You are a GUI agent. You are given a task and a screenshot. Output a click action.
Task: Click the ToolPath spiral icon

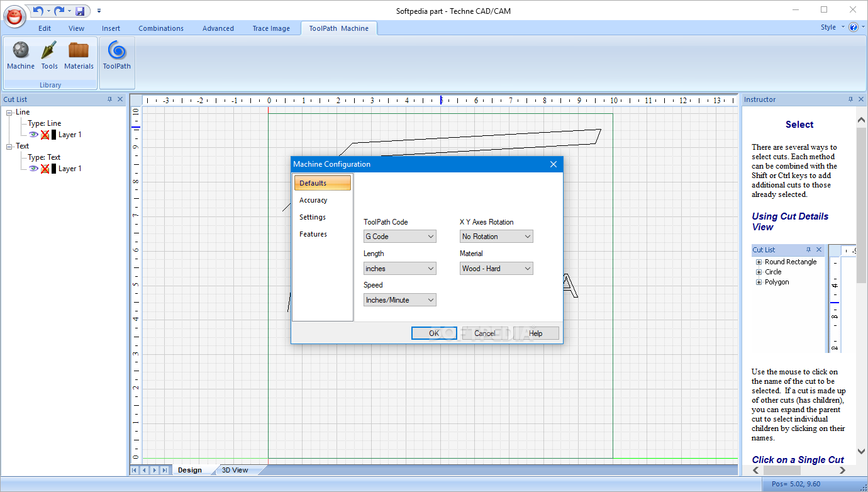[x=117, y=55]
